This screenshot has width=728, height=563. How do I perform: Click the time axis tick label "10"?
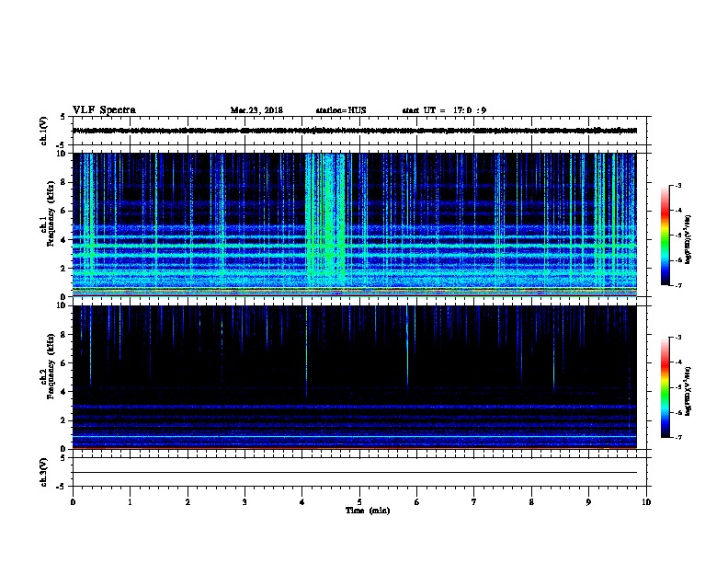coord(646,502)
